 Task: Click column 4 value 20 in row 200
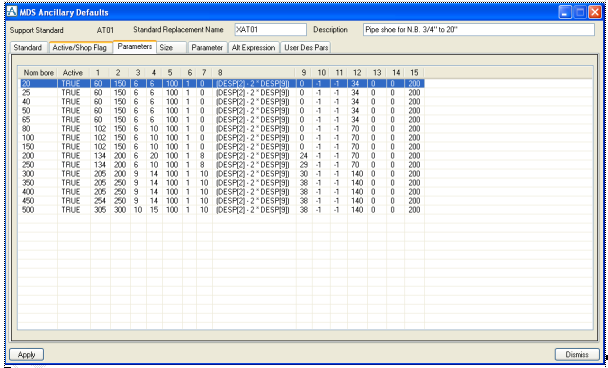point(154,155)
